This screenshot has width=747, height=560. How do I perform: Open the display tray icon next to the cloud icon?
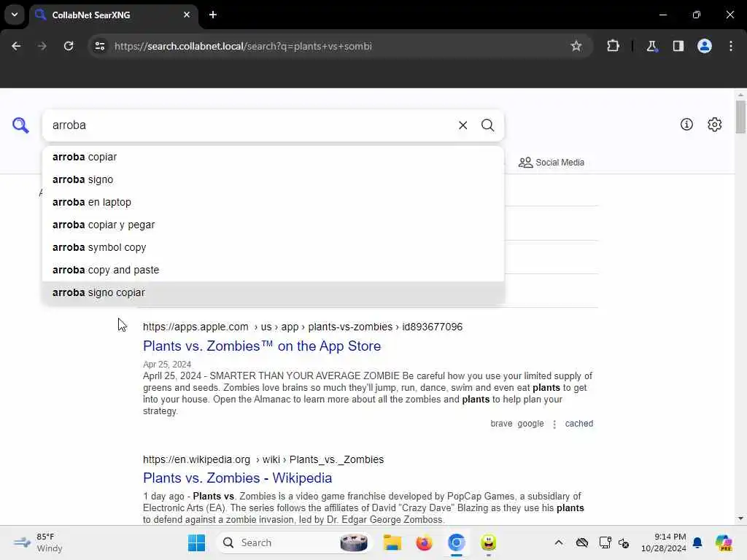(x=605, y=542)
